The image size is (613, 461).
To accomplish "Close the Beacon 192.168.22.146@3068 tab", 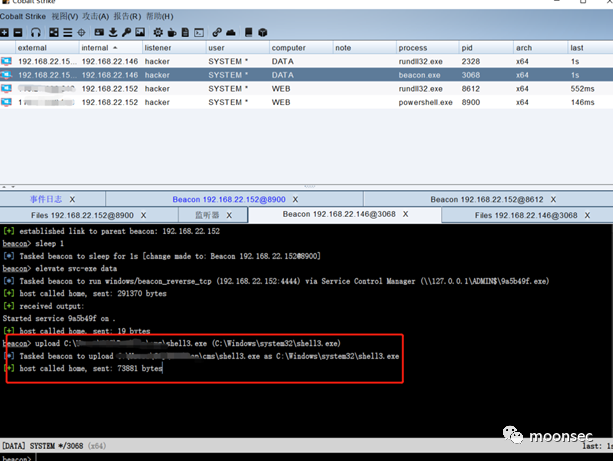I will pos(405,214).
